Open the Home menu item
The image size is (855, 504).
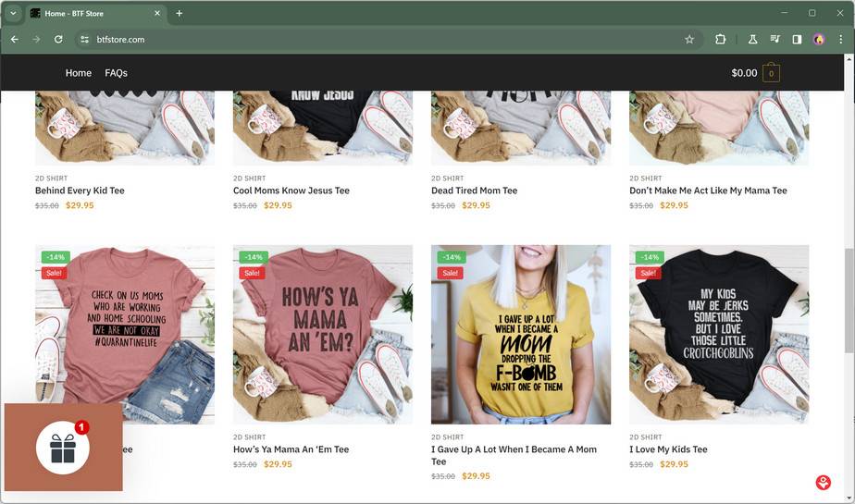point(79,73)
